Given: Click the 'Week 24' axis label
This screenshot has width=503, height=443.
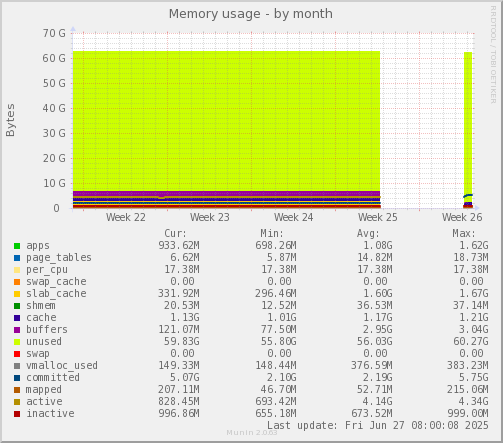Looking at the screenshot, I should coord(294,218).
